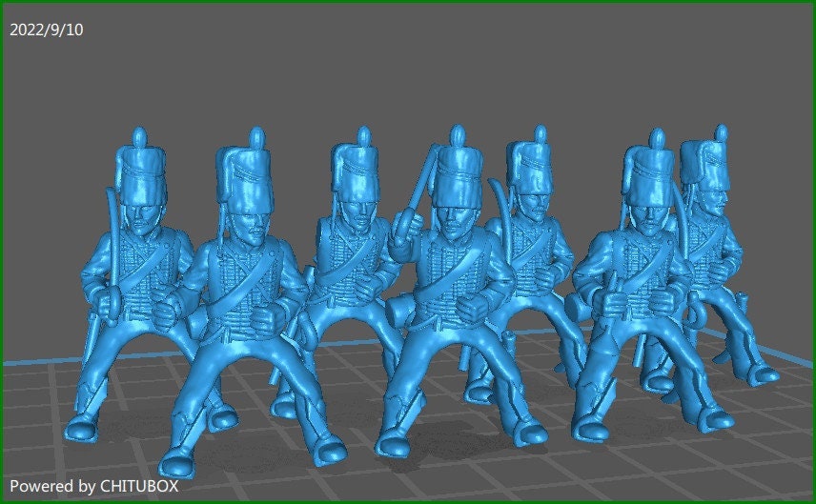
Task: Click the plume atop the rightmost soldier's hat
Action: [x=722, y=131]
